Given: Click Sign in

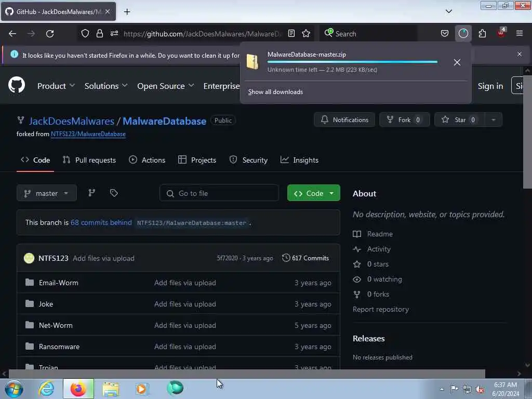Looking at the screenshot, I should (490, 86).
